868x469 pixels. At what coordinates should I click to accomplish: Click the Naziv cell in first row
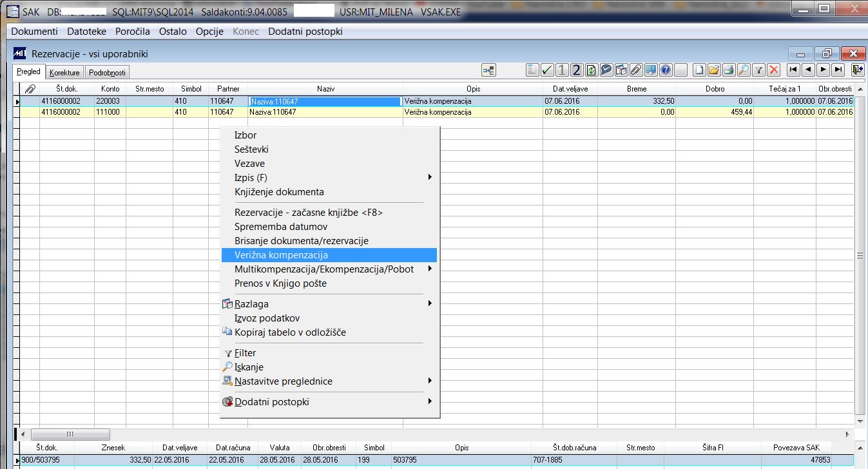(325, 101)
